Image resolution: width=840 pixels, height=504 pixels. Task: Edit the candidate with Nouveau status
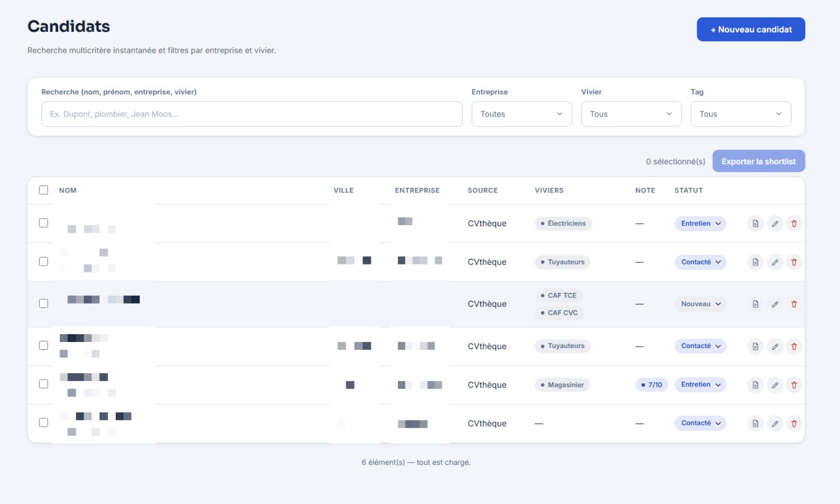click(x=775, y=304)
